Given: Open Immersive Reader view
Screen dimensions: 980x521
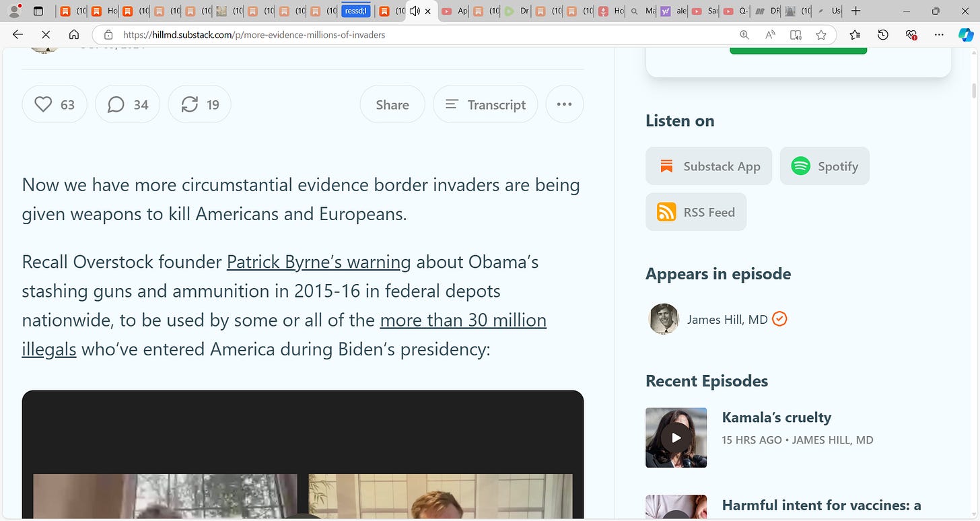Looking at the screenshot, I should tap(796, 34).
